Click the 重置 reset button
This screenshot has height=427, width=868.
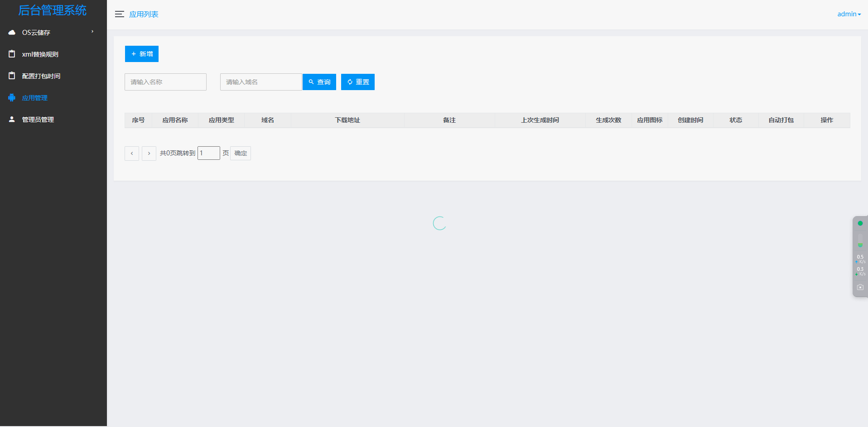(357, 82)
